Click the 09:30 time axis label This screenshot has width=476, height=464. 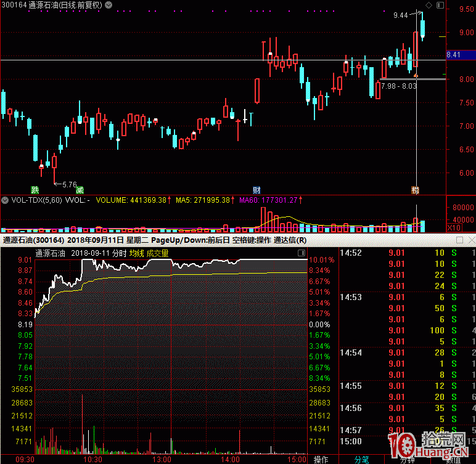click(25, 460)
